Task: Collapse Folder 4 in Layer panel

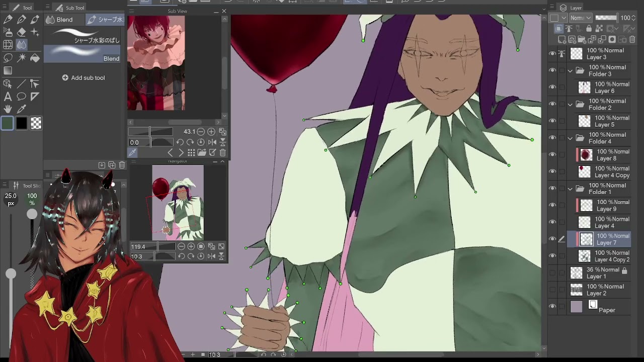Action: coord(570,138)
